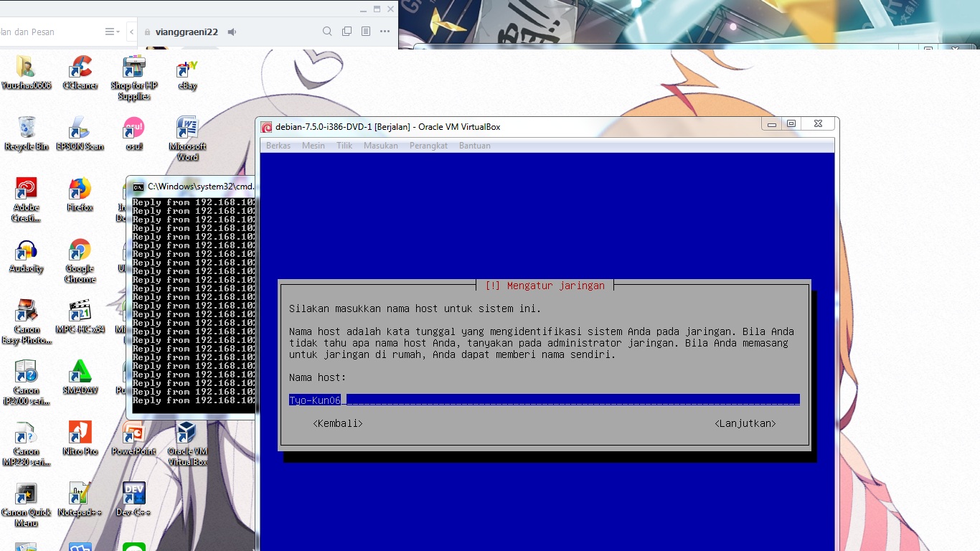
Task: Open the Yuushaa0606 desktop folder
Action: 26,73
